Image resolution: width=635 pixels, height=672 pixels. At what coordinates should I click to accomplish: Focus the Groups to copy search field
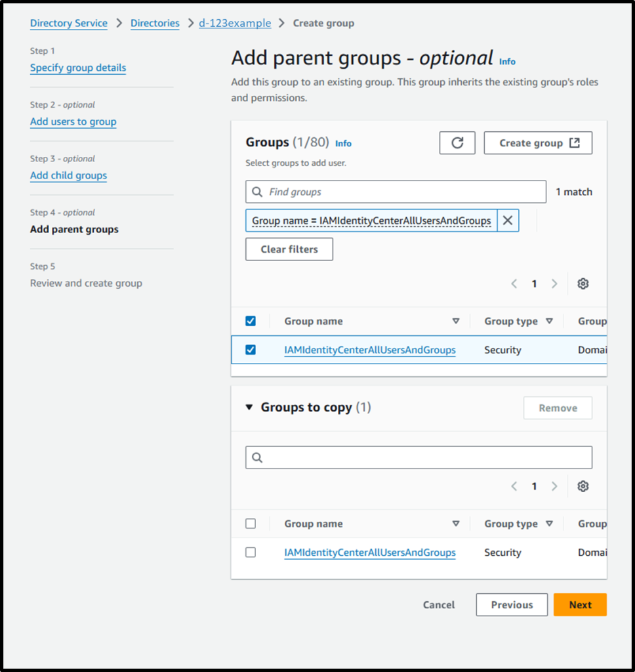pyautogui.click(x=419, y=457)
